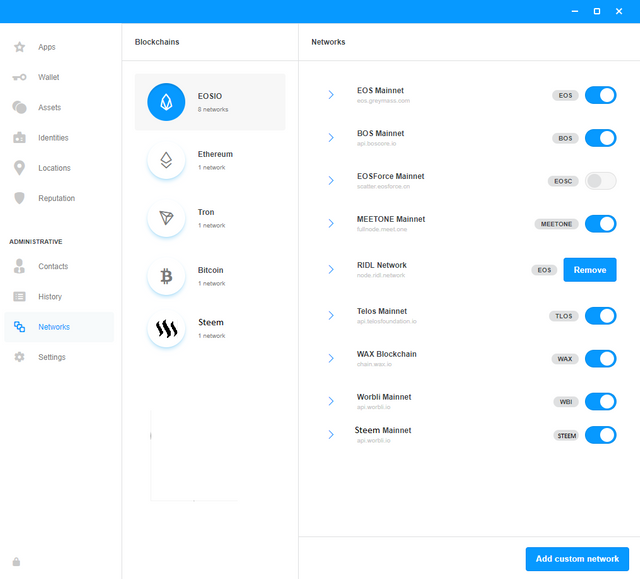The image size is (640, 579).
Task: Disable the BOS Mainnet toggle
Action: [600, 138]
